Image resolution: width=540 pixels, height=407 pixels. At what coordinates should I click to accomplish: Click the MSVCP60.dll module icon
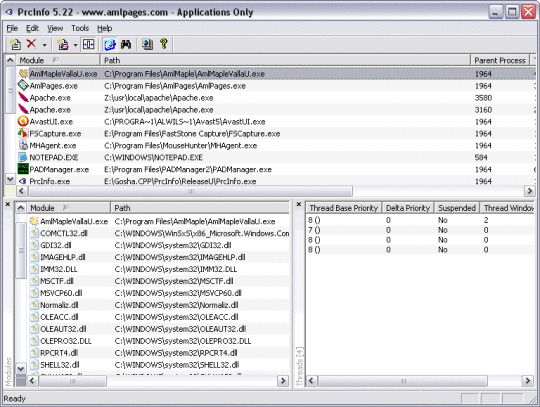click(34, 293)
